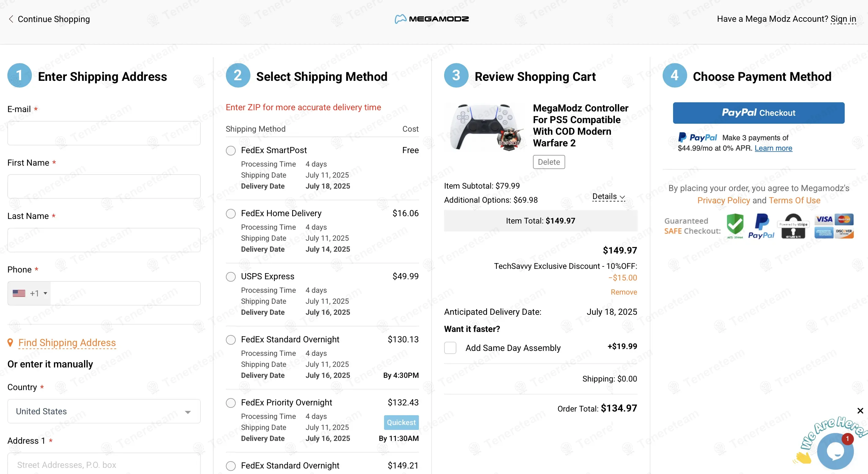Expand the Additional Options Details
Viewport: 868px width, 474px height.
pyautogui.click(x=608, y=197)
